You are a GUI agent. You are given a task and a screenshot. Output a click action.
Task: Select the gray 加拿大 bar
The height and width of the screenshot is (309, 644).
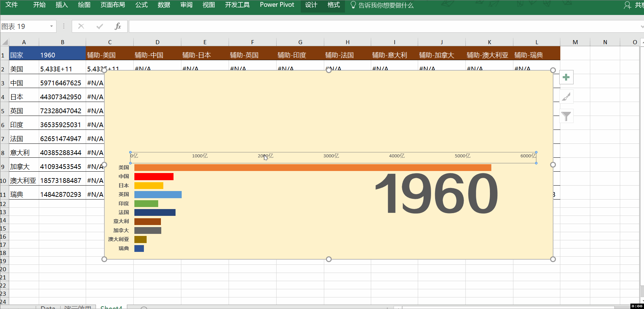pyautogui.click(x=148, y=230)
